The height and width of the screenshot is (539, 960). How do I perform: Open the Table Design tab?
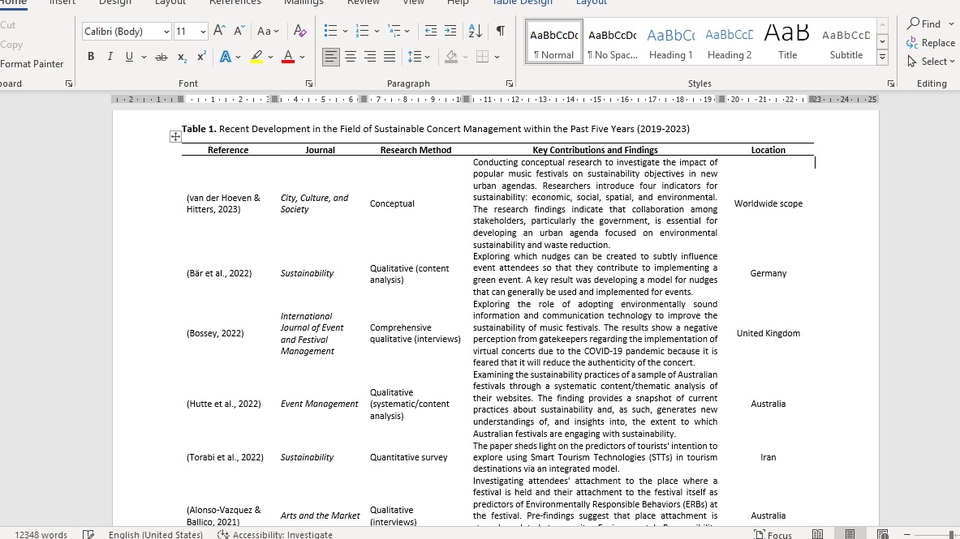(522, 3)
